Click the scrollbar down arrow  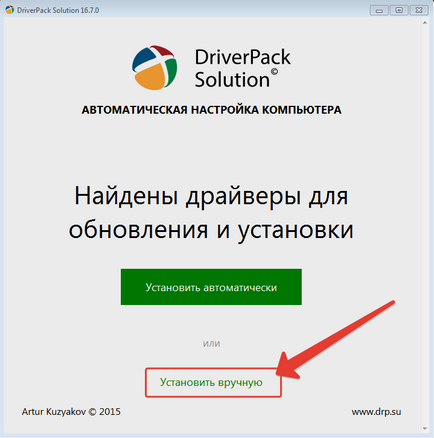tap(425, 429)
